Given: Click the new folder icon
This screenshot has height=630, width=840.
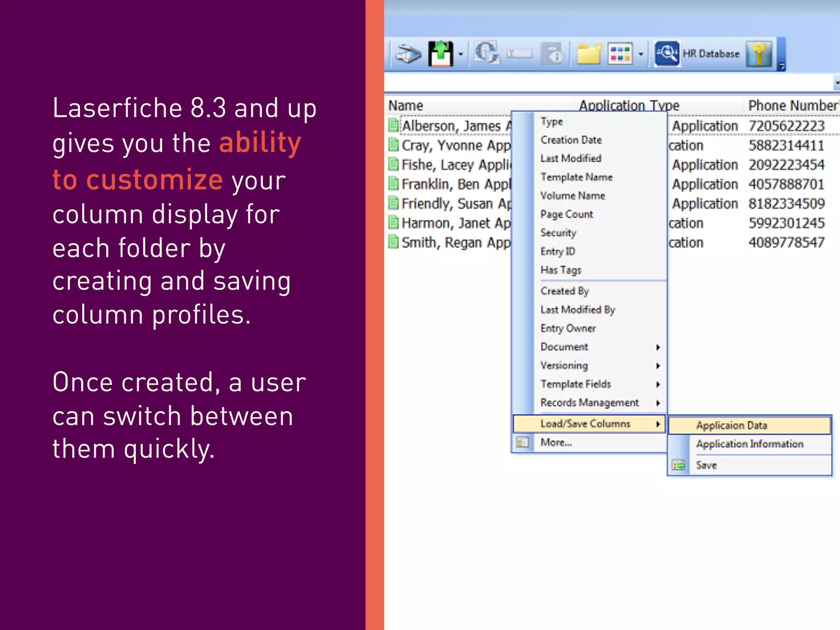Looking at the screenshot, I should coord(589,54).
